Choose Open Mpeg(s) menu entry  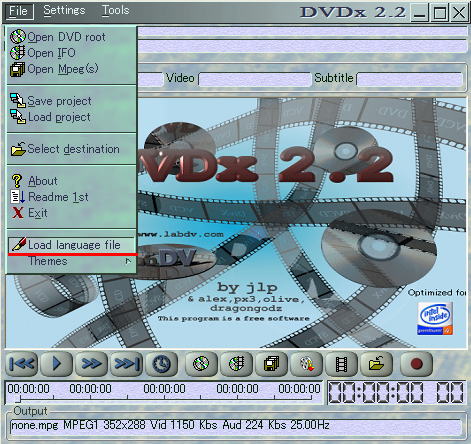tap(72, 69)
